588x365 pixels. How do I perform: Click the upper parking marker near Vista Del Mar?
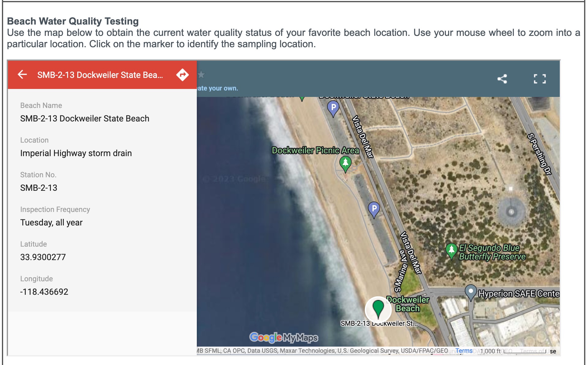point(333,108)
